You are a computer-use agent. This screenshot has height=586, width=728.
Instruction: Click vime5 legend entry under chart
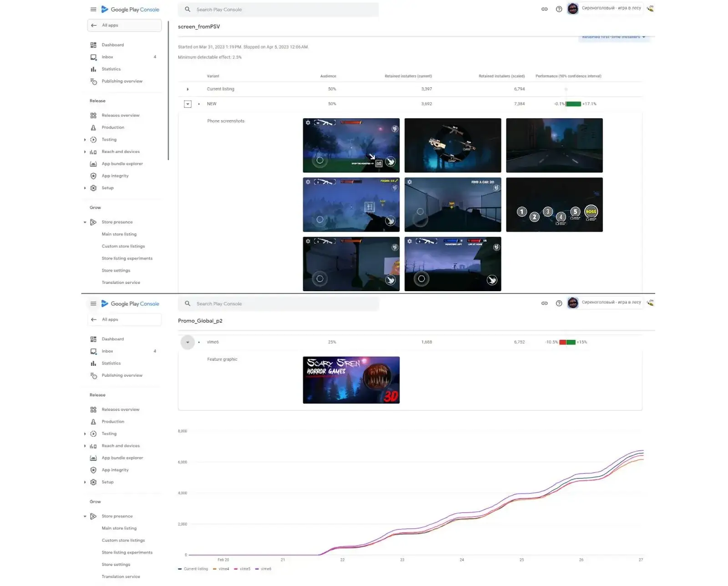(x=242, y=569)
